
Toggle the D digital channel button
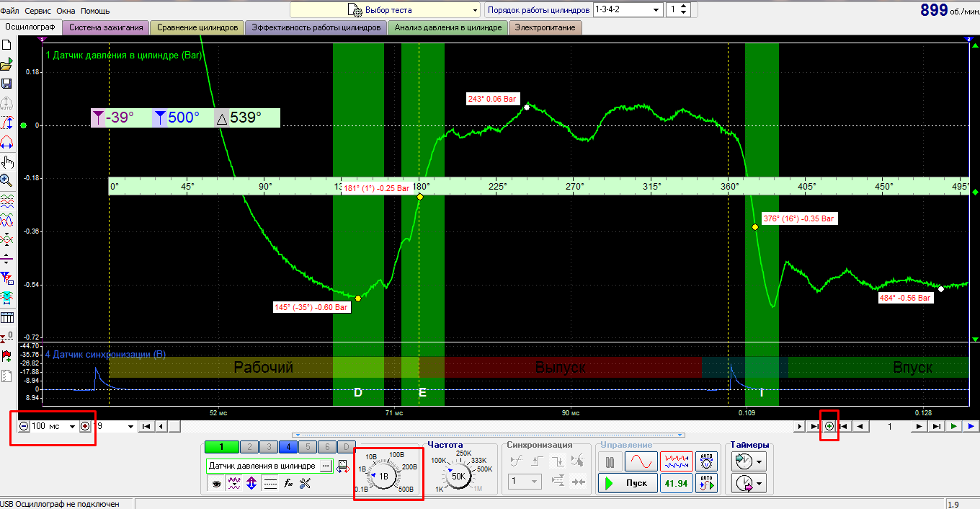pos(346,447)
